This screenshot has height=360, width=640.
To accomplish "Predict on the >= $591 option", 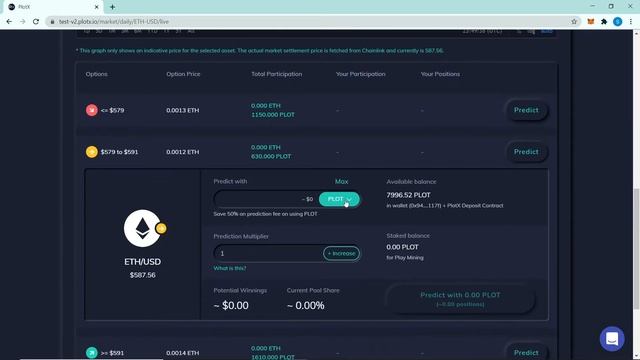I will click(x=526, y=353).
